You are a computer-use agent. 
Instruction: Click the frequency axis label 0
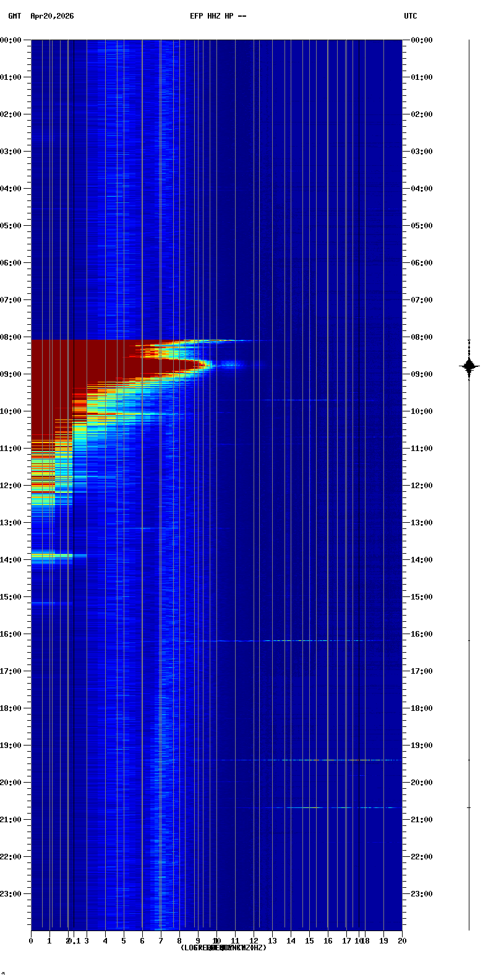31,941
